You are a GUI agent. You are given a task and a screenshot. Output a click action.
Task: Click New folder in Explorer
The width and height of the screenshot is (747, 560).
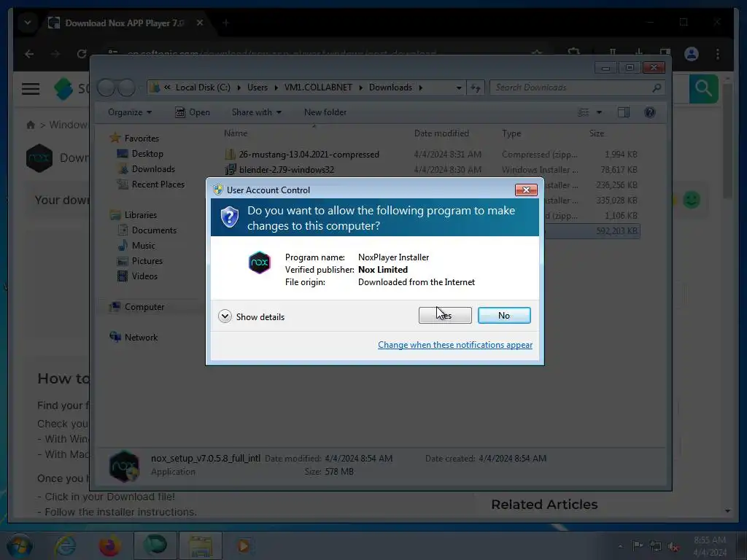(x=325, y=112)
